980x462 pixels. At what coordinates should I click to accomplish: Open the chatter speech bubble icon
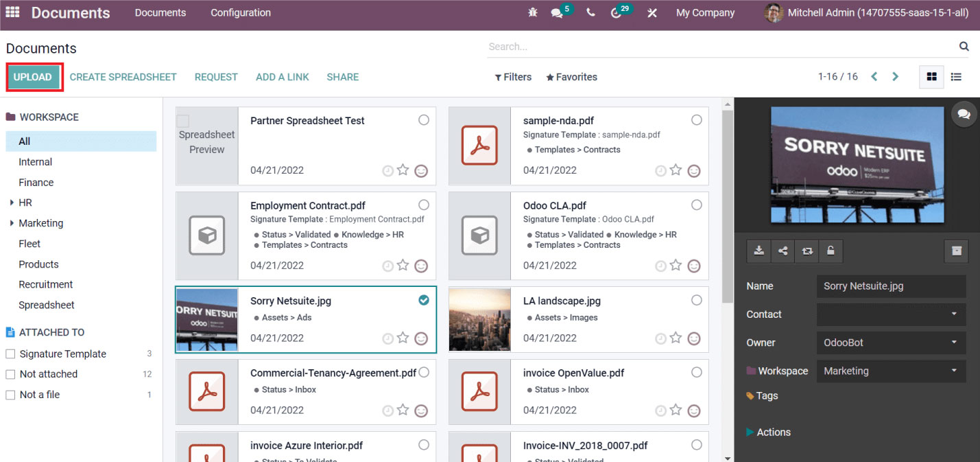[x=964, y=114]
